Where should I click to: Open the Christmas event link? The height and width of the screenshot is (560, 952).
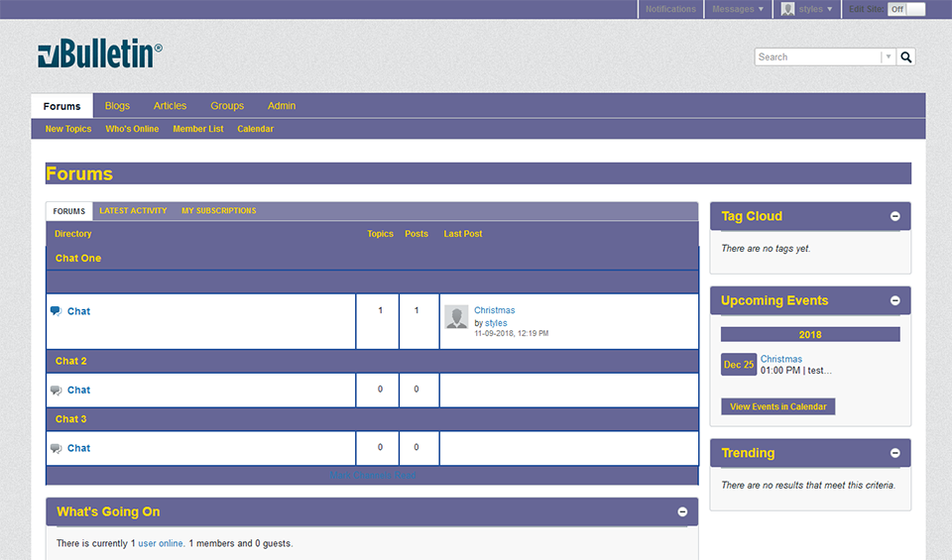[781, 359]
